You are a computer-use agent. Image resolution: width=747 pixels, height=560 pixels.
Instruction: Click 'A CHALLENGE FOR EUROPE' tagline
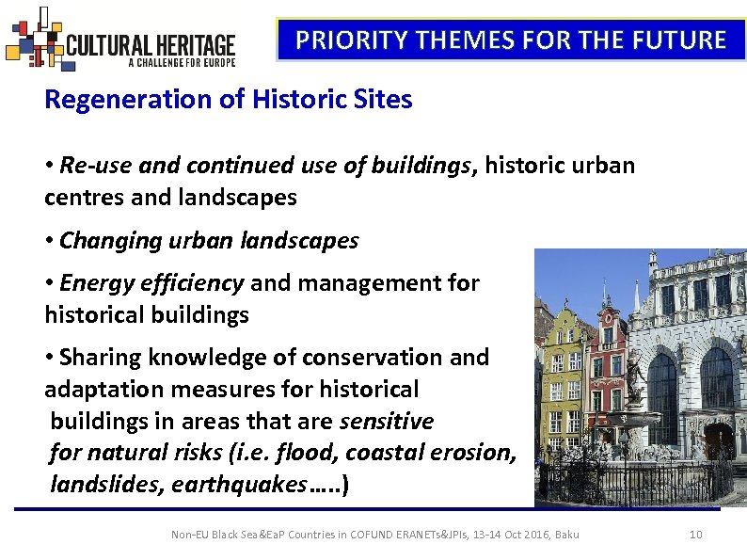click(x=182, y=62)
